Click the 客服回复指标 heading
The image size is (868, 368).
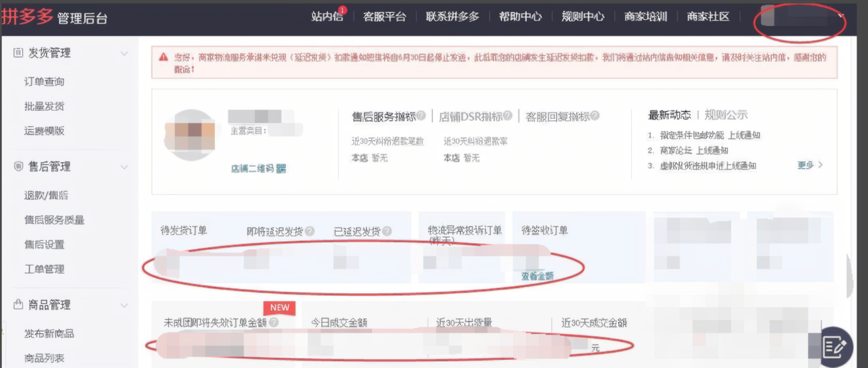(x=558, y=116)
